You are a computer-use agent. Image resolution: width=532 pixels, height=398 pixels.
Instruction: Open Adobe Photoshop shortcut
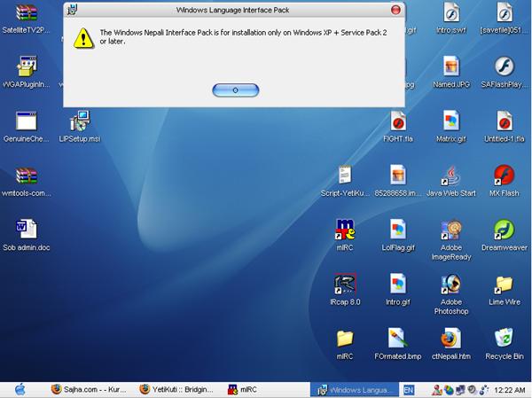(x=450, y=284)
